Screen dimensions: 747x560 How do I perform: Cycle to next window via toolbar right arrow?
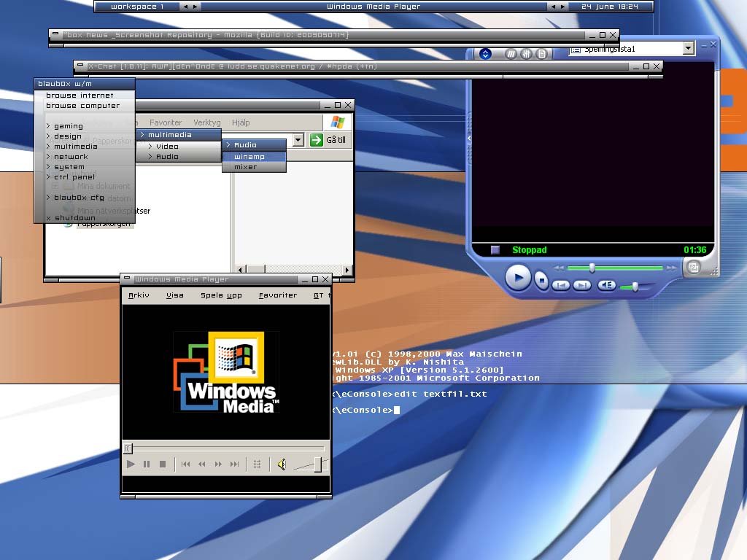click(562, 7)
